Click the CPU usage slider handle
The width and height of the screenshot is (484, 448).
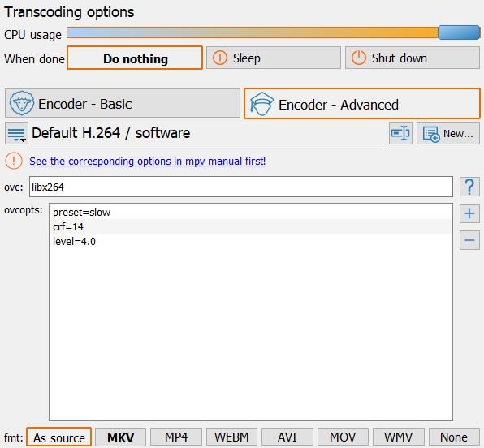click(x=459, y=32)
